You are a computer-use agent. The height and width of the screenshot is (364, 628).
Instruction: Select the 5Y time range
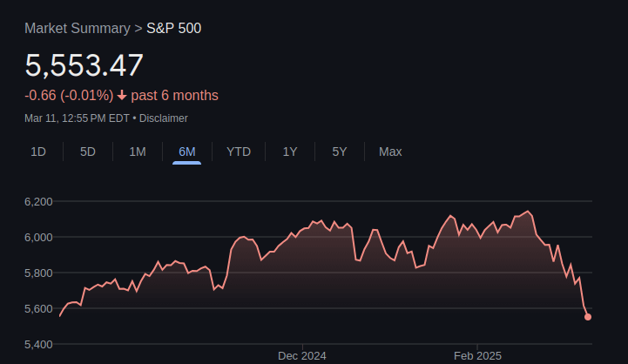click(x=339, y=152)
